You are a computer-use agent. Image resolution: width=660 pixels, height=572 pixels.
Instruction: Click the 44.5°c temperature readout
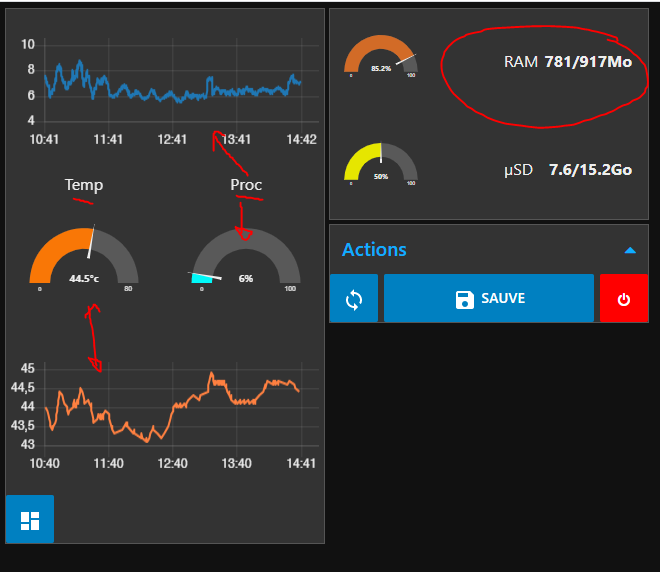pos(84,279)
